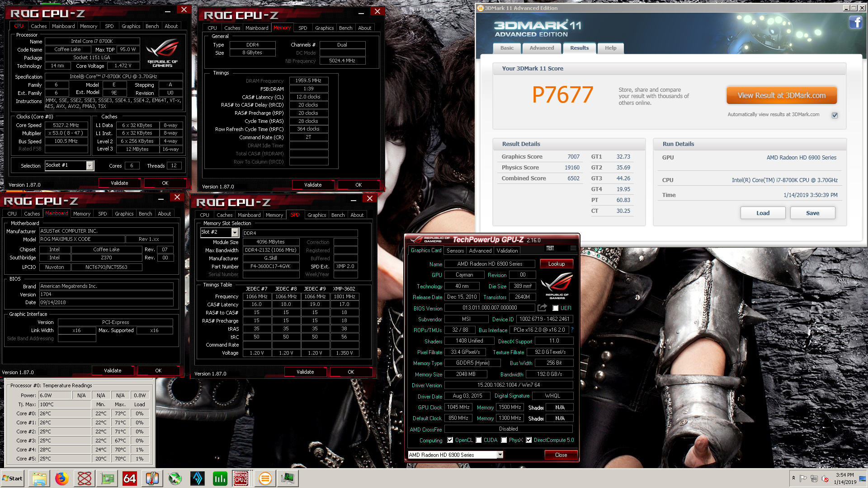Open the orange 3DMark 11 taskbar icon

tap(265, 478)
